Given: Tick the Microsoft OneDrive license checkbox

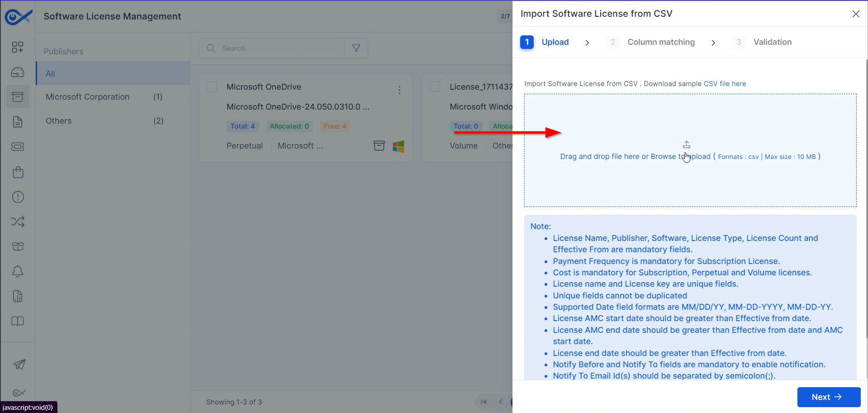Looking at the screenshot, I should (x=212, y=86).
